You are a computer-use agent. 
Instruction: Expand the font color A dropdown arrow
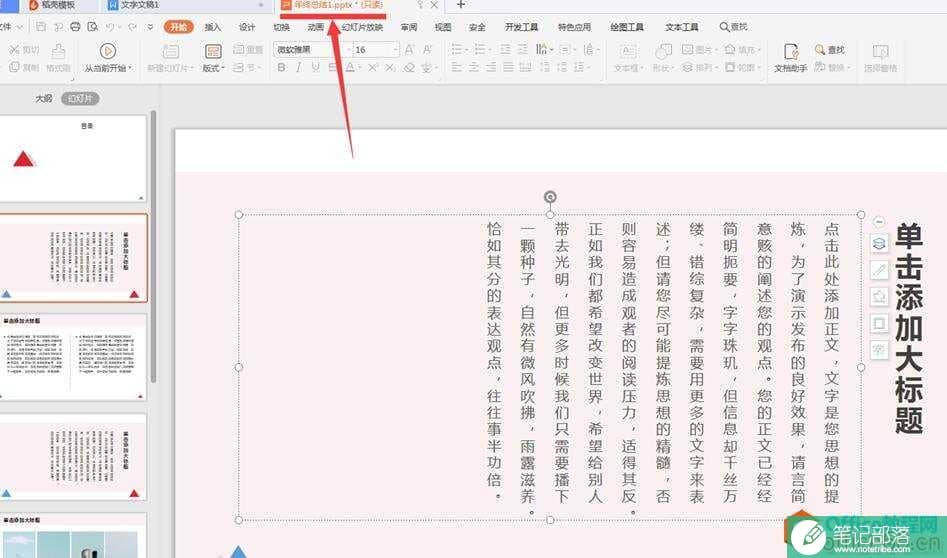click(359, 67)
